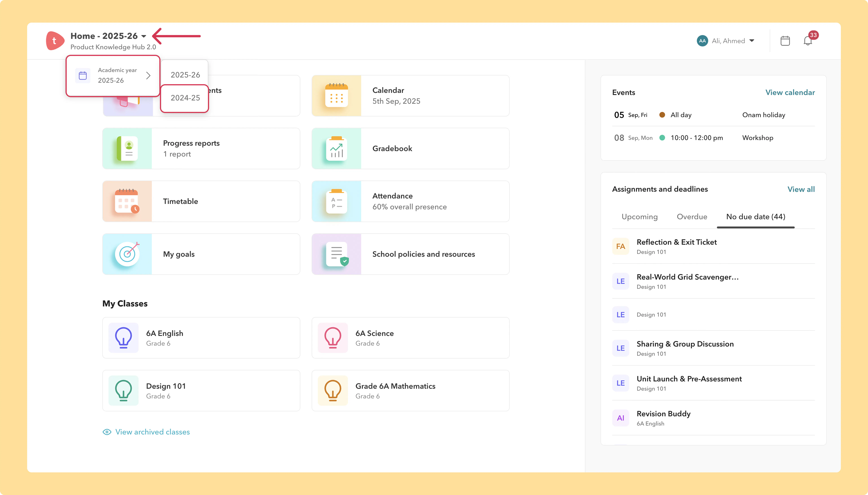Click the 33 notification count badge
Viewport: 868px width, 495px height.
click(813, 35)
